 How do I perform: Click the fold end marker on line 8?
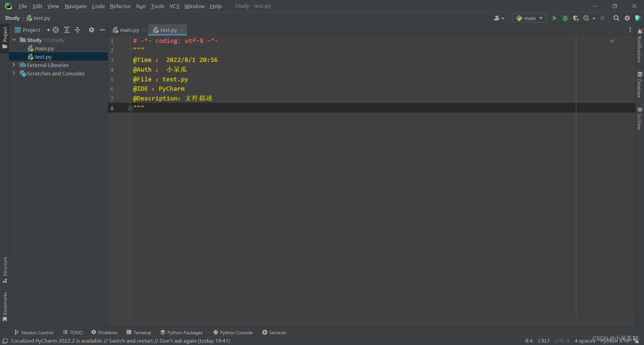130,108
